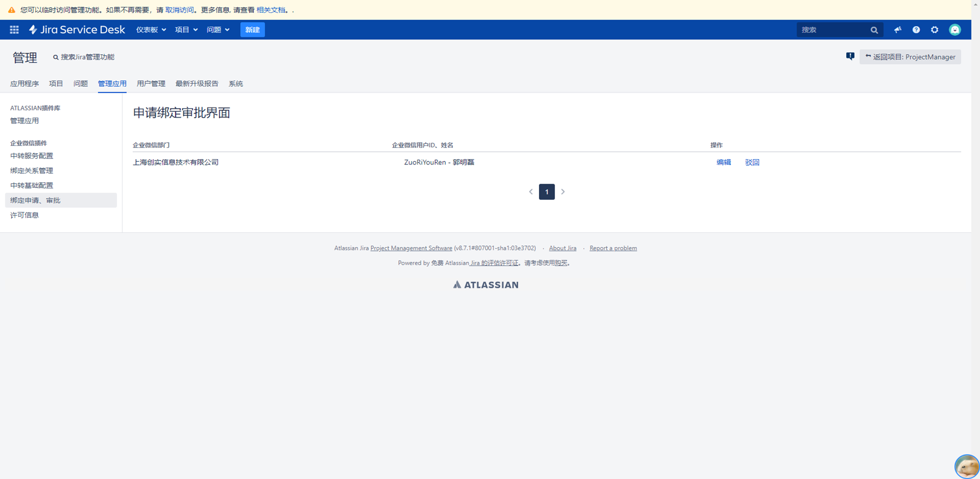
Task: Click 驳回 to reject the binding request
Action: 752,162
